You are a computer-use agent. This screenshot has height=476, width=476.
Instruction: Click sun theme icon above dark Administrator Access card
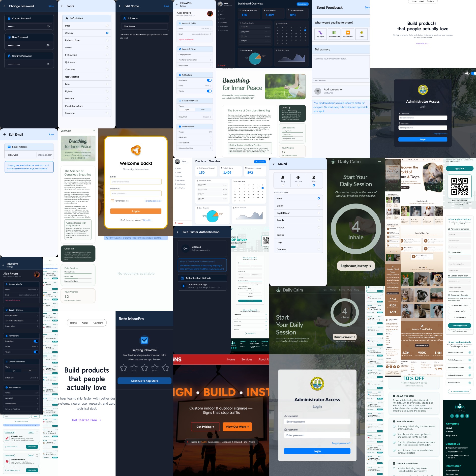(467, 73)
